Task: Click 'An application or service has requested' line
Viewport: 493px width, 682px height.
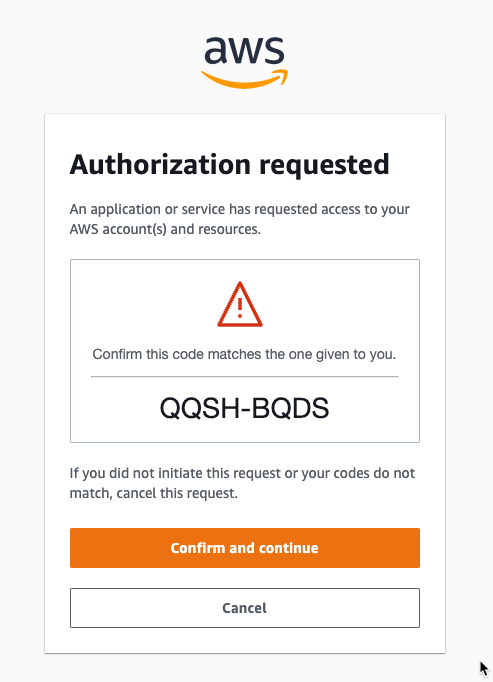Action: [x=239, y=209]
